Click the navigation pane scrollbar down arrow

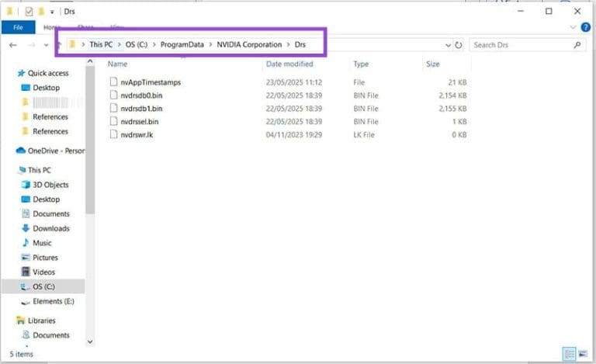point(90,341)
